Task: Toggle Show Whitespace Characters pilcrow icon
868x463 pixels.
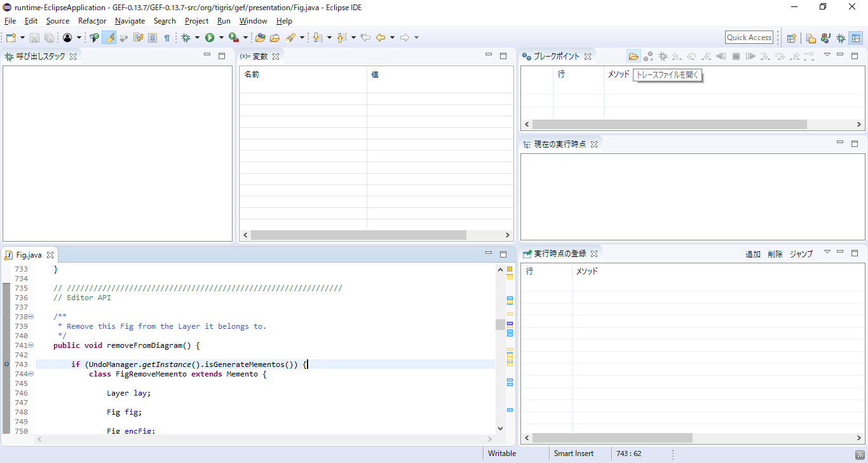Action: click(x=167, y=38)
